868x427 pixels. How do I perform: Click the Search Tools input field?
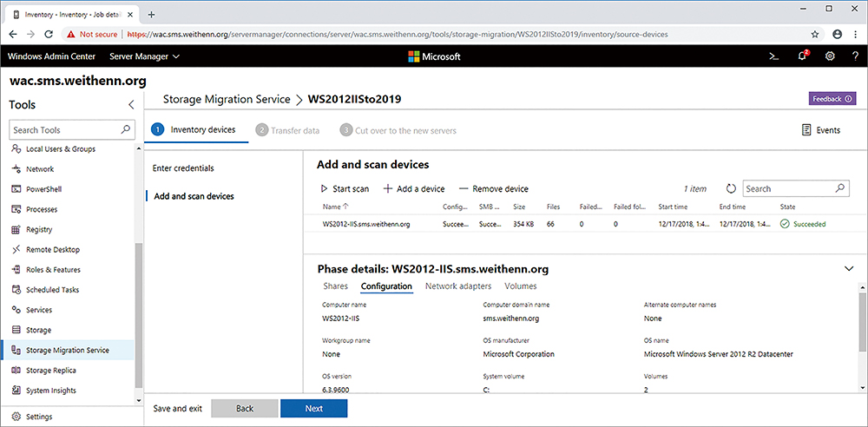(72, 129)
